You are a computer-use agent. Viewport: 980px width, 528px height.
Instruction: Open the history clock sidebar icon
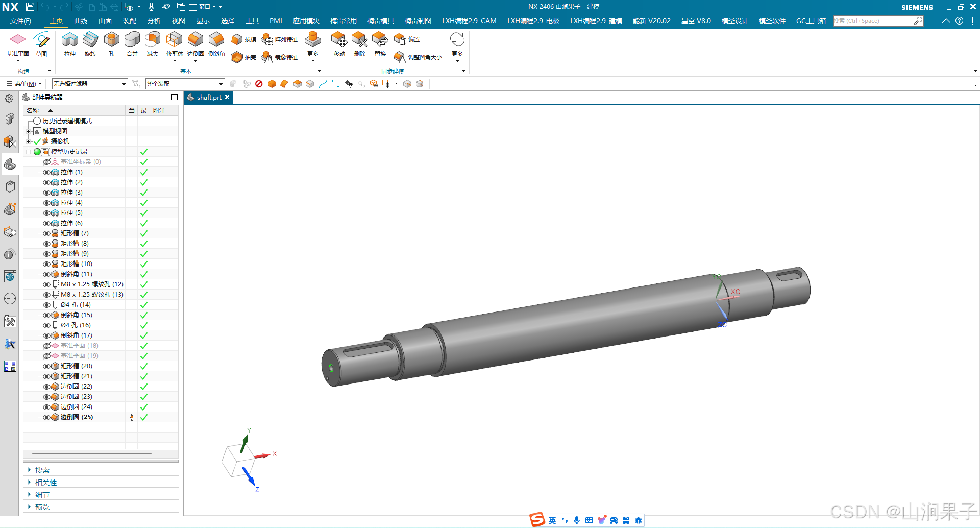point(10,299)
